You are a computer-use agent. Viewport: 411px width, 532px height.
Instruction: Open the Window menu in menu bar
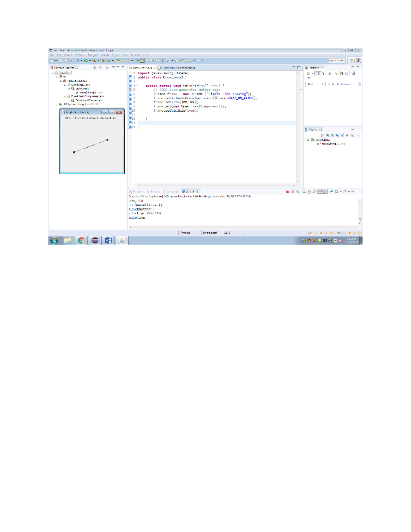click(x=135, y=55)
